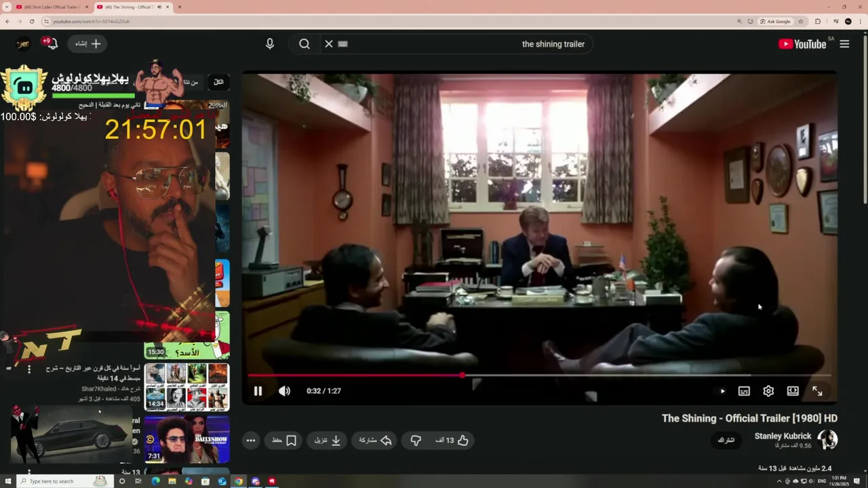Viewport: 868px width, 488px height.
Task: Dislike the video with thumbs down
Action: 416,441
